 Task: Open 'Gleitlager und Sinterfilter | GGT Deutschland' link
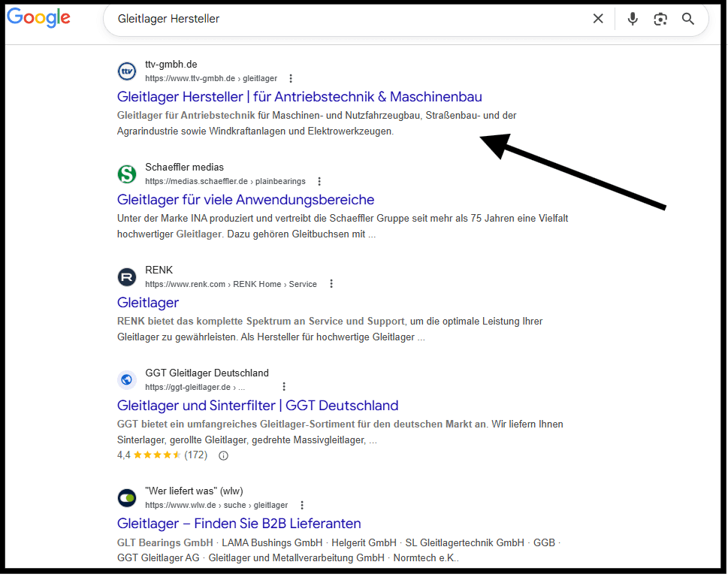[x=258, y=406]
